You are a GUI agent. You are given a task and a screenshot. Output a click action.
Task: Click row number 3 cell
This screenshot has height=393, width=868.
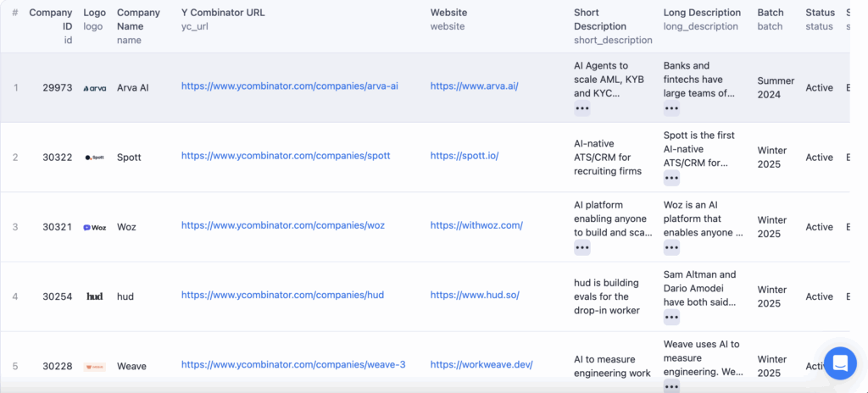[15, 227]
